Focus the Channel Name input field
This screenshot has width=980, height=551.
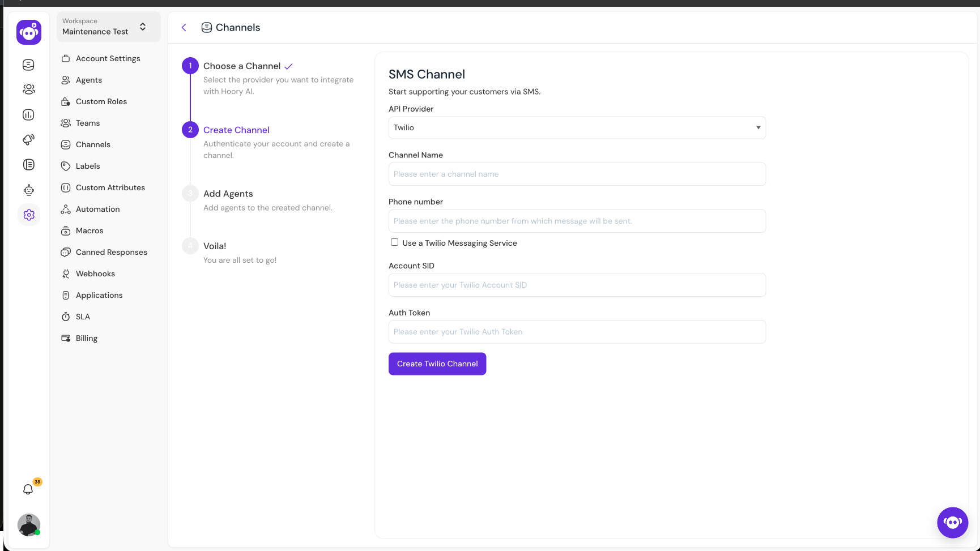tap(577, 174)
